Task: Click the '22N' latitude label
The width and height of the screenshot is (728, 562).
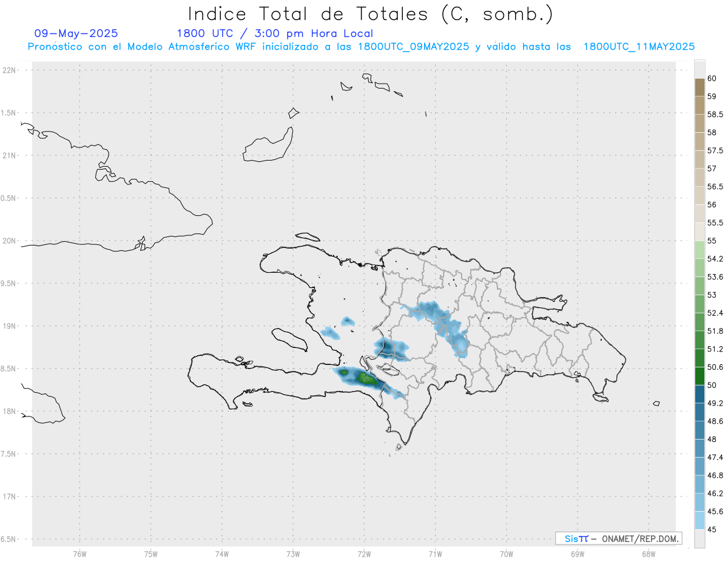Action: 10,70
